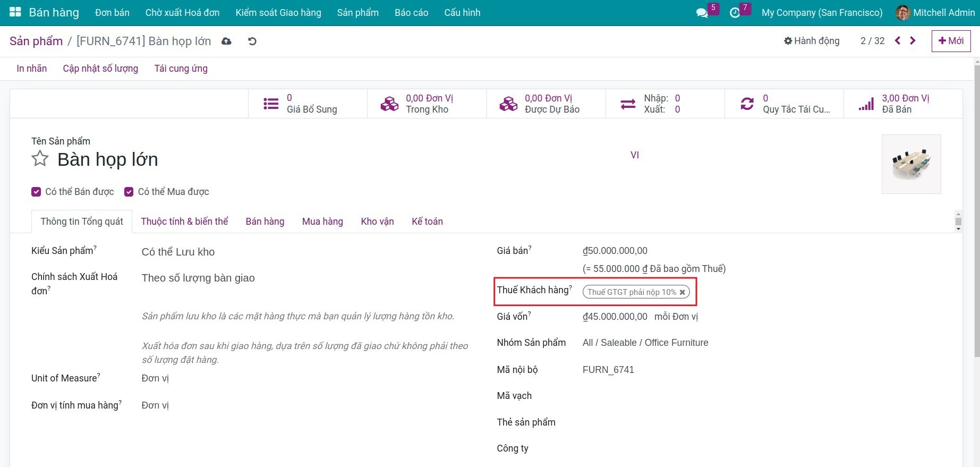This screenshot has height=467, width=980.
Task: Mark product as favorite with star
Action: coord(40,159)
